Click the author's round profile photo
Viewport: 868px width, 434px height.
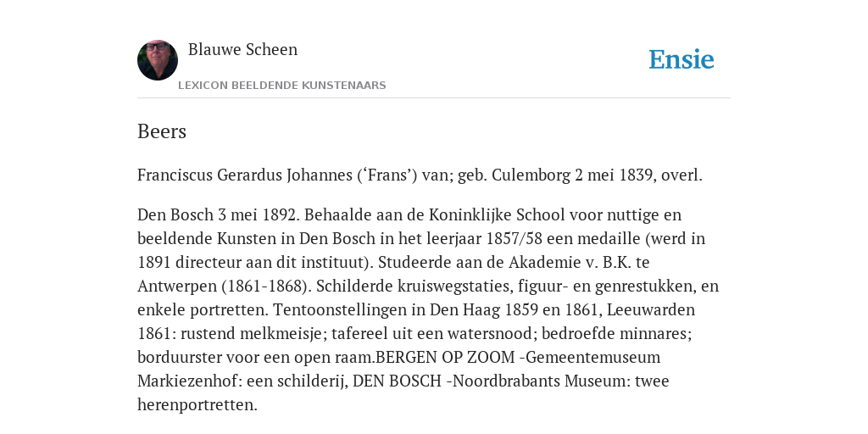tap(158, 60)
